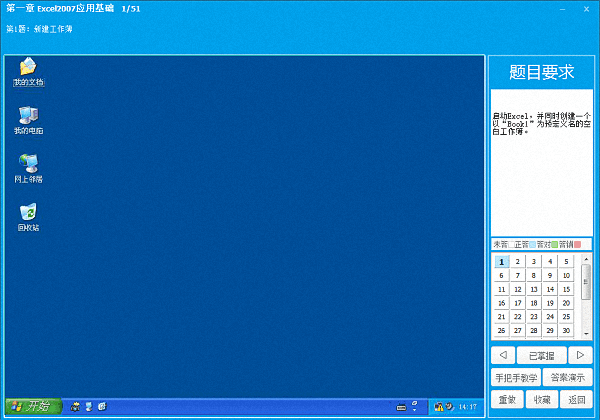Screen dimensions: 600x420
Task: Jump to question number 16
Action: (x=501, y=303)
